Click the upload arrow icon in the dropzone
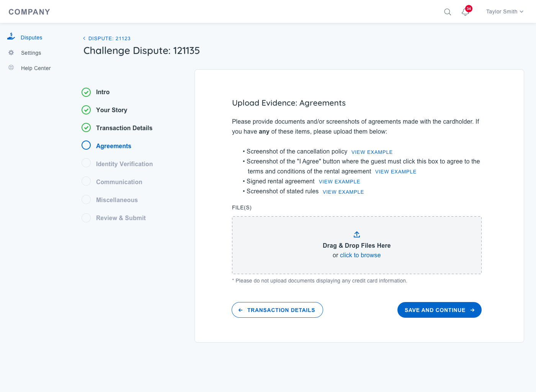Viewport: 536px width, 392px height. click(356, 234)
